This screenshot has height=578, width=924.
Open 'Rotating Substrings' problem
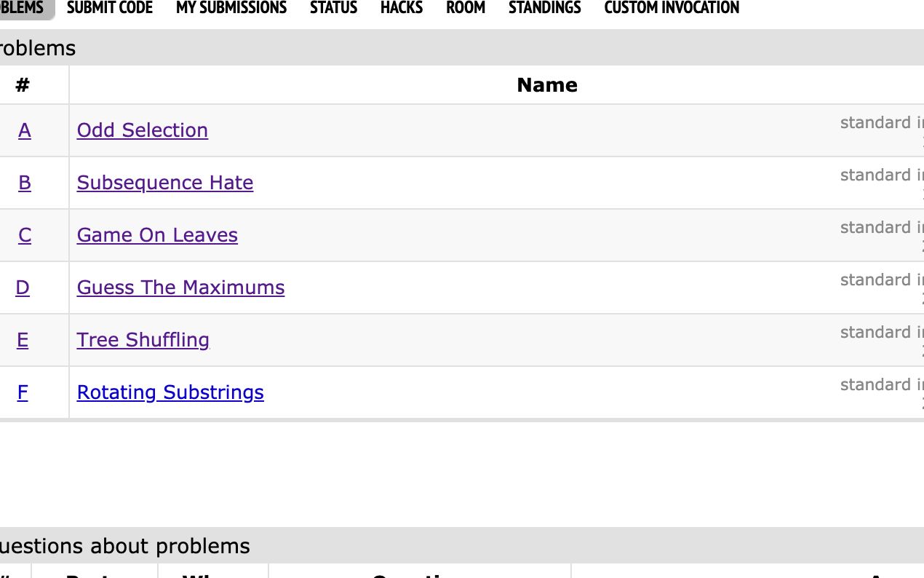(170, 392)
